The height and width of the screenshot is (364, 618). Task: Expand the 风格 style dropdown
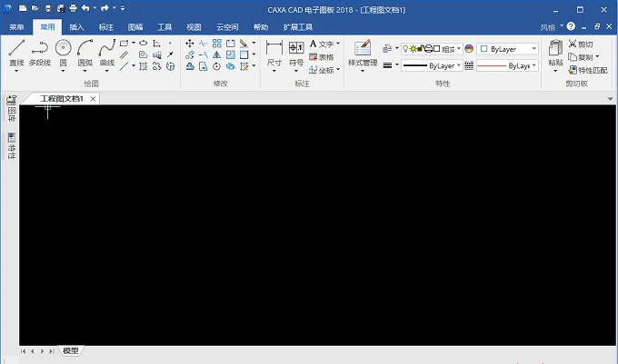point(562,26)
